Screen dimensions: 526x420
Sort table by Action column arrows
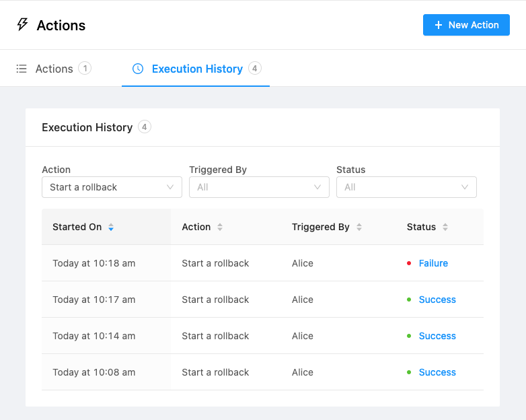220,228
